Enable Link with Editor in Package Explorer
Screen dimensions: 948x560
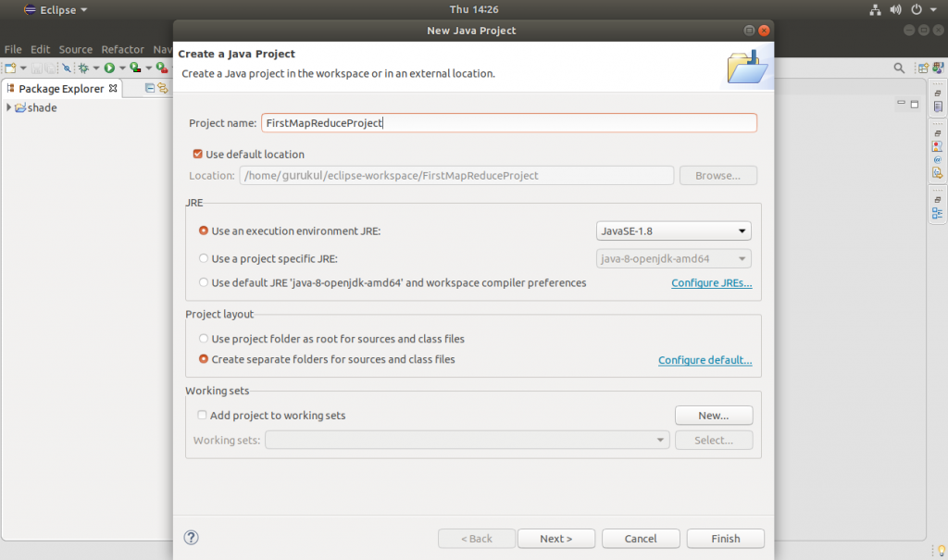click(165, 88)
